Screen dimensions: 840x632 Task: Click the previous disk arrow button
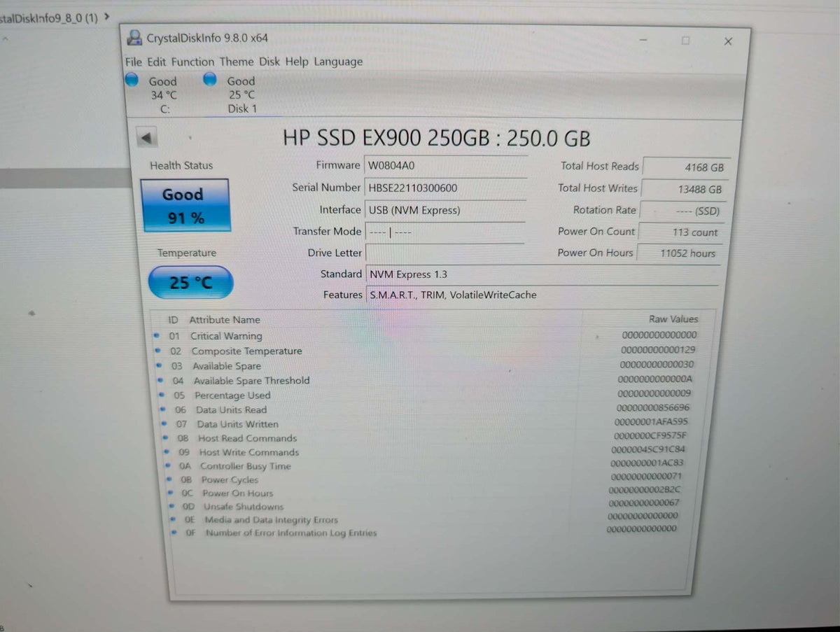point(147,138)
